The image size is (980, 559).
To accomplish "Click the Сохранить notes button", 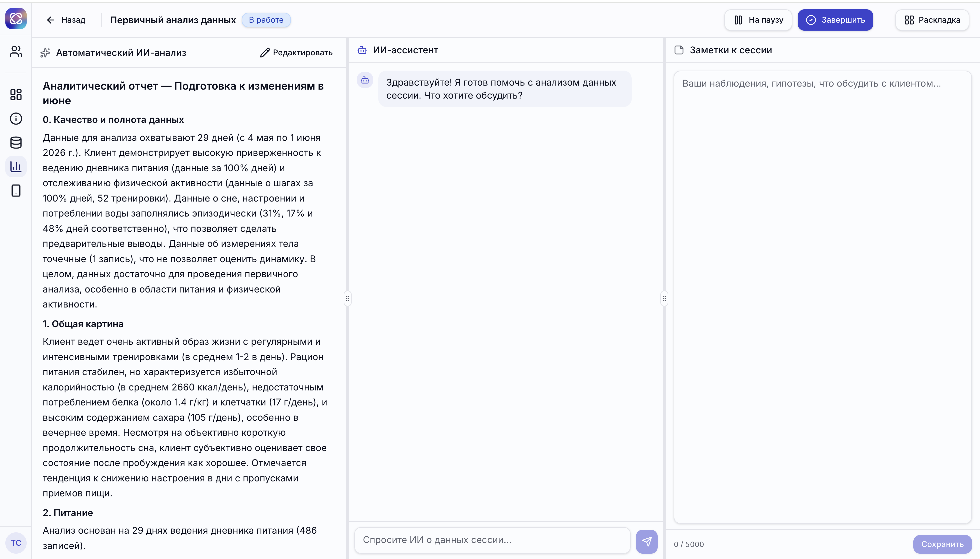I will [942, 544].
